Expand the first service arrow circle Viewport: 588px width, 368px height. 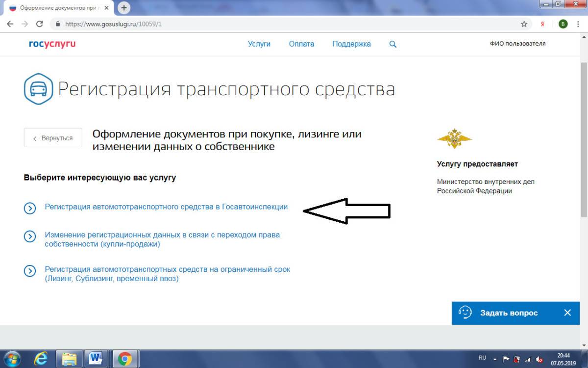(30, 208)
